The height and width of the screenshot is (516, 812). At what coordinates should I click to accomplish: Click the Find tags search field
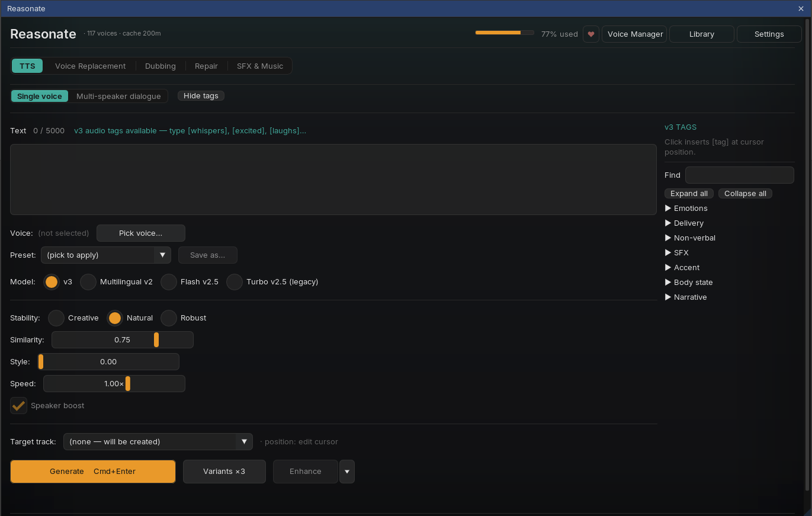pyautogui.click(x=740, y=175)
